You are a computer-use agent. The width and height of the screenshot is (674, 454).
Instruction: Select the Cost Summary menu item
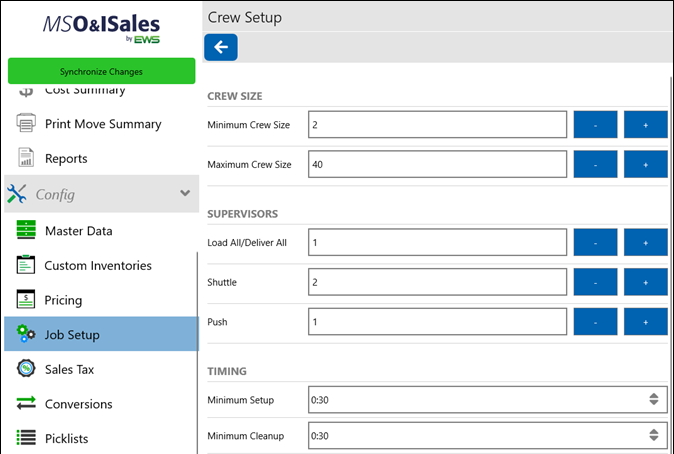click(85, 91)
